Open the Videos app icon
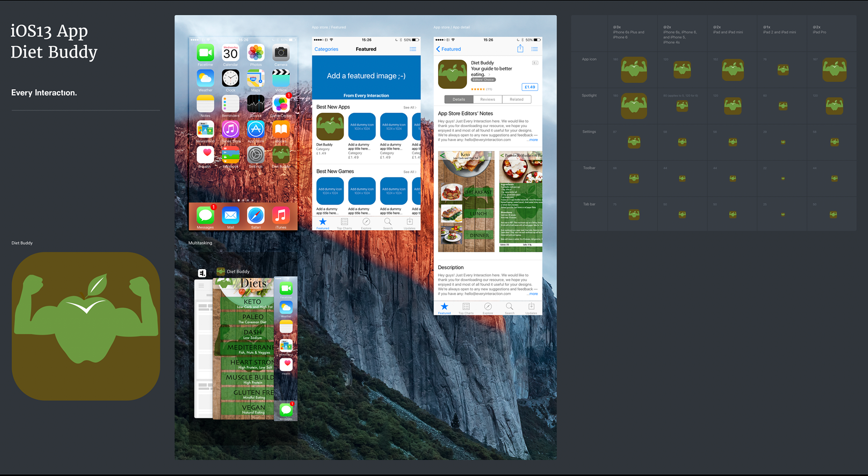Screen dimensions: 868x476 281,78
